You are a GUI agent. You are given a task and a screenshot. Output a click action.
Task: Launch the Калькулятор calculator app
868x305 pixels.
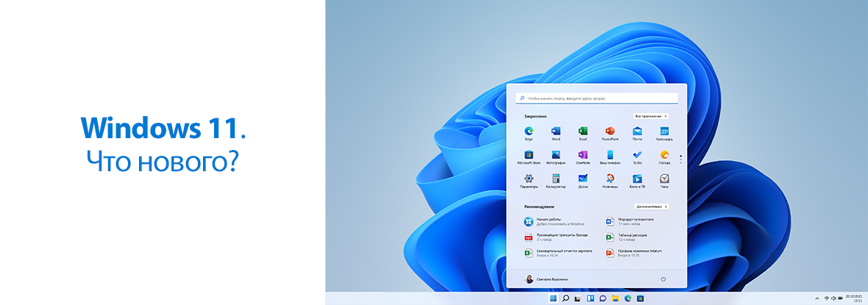(x=556, y=181)
